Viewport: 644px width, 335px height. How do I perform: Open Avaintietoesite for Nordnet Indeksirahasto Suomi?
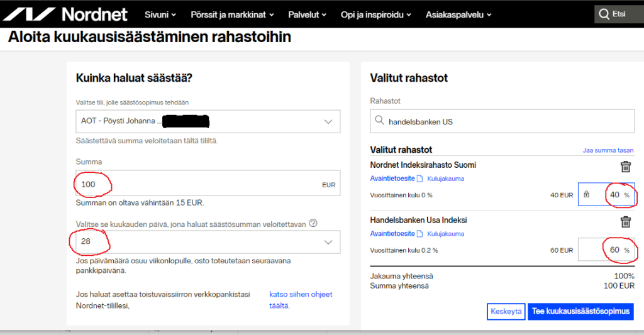(392, 178)
